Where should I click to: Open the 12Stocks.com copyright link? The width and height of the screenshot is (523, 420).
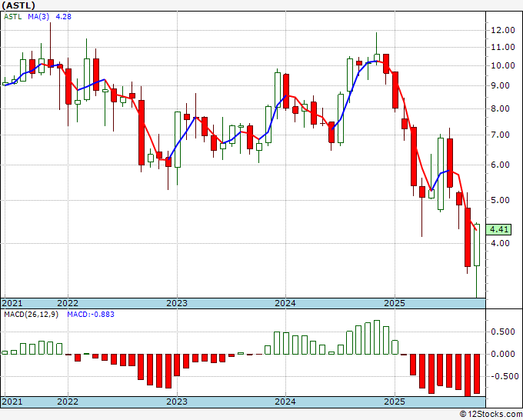point(491,415)
